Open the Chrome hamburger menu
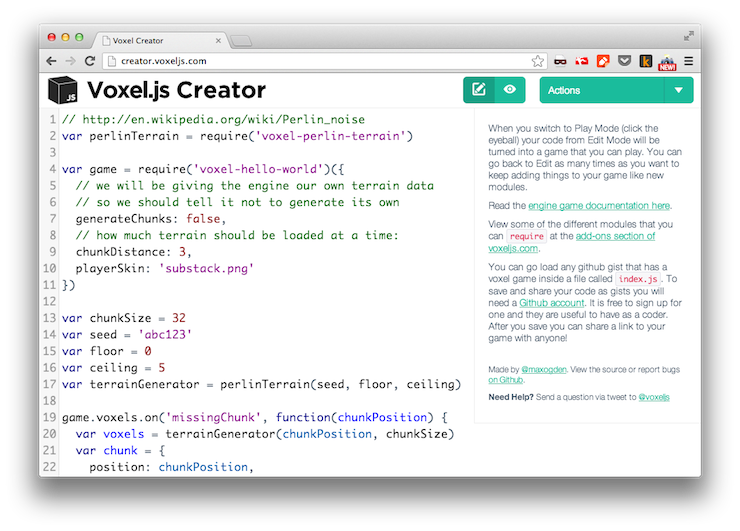This screenshot has height=531, width=740. (x=689, y=61)
